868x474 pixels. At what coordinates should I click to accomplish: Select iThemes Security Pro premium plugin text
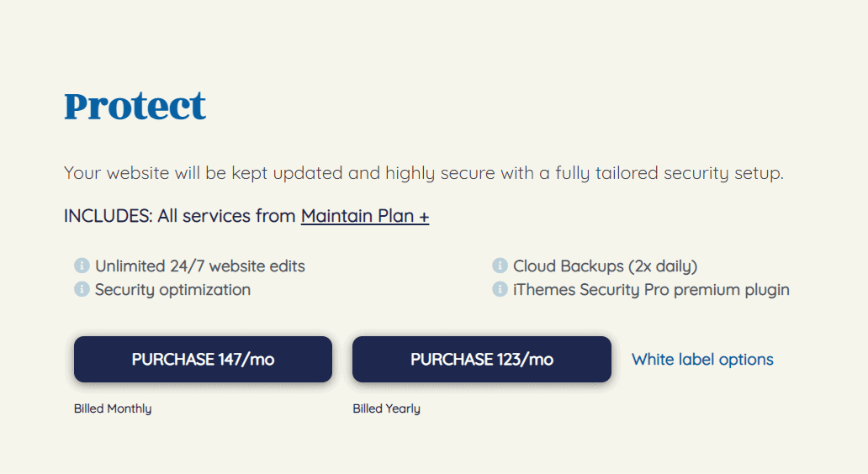[x=651, y=290]
